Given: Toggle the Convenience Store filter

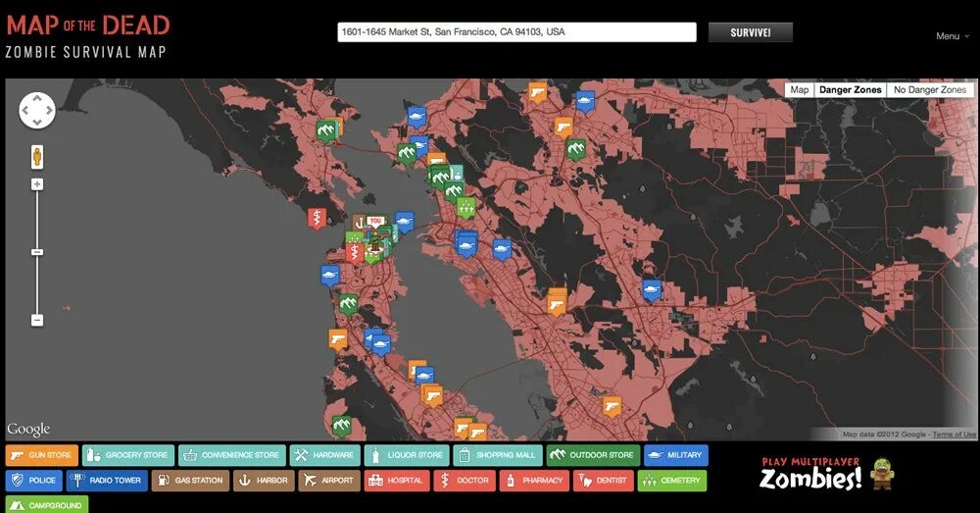Looking at the screenshot, I should pos(232,455).
